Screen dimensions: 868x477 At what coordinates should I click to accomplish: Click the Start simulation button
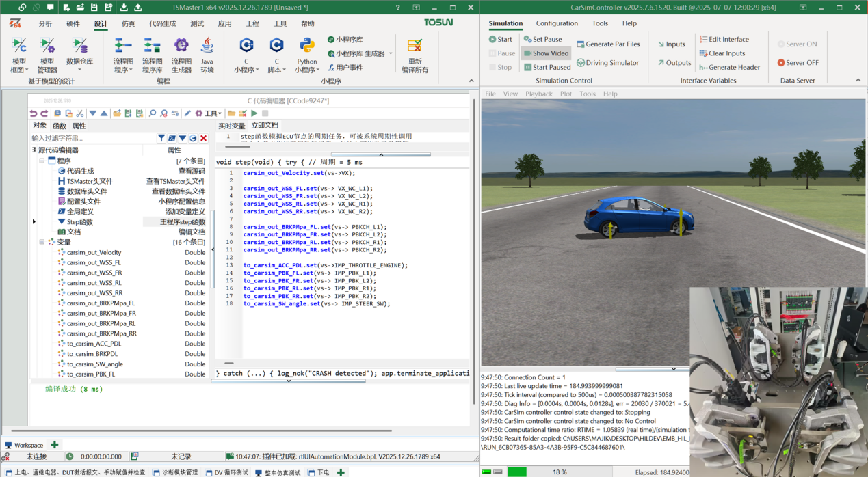(500, 39)
